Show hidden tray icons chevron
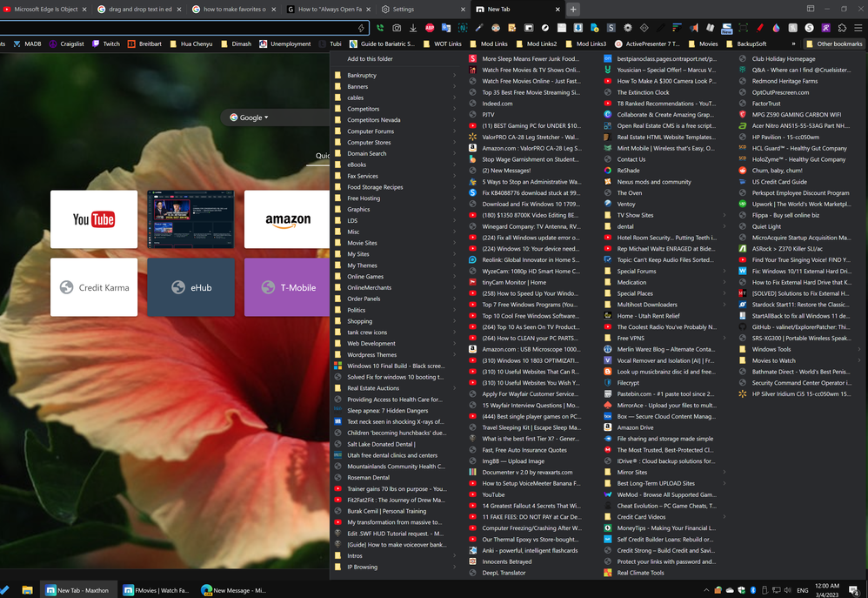 (706, 590)
